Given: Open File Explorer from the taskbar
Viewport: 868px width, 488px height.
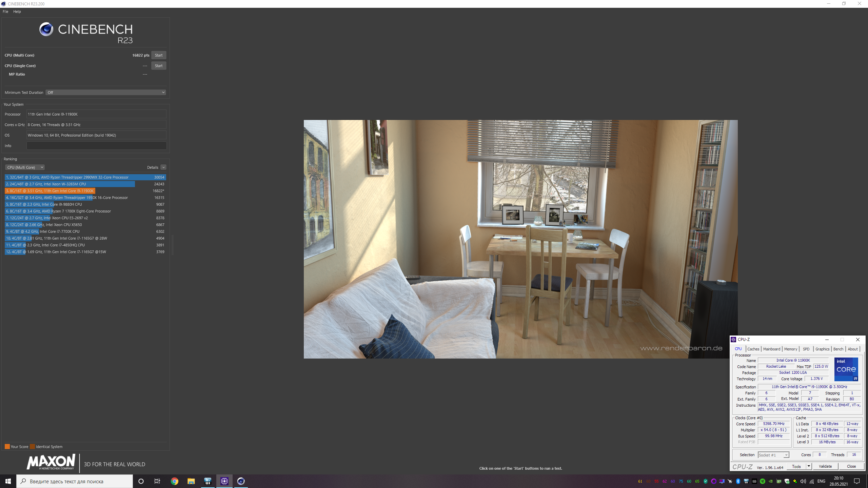Looking at the screenshot, I should (191, 481).
